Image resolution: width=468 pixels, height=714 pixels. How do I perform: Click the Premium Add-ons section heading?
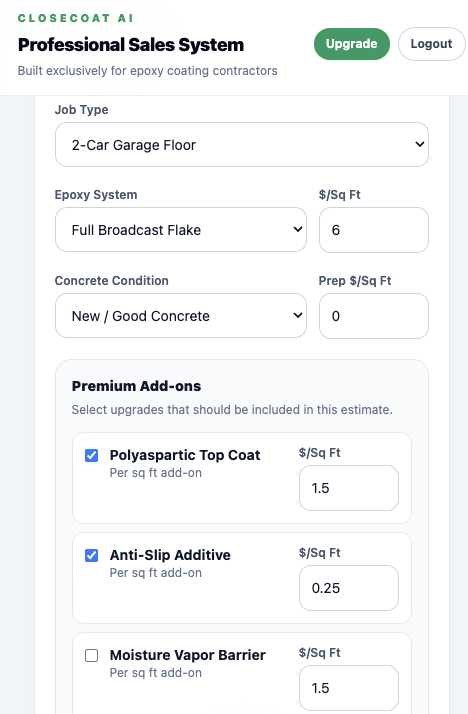click(x=136, y=386)
